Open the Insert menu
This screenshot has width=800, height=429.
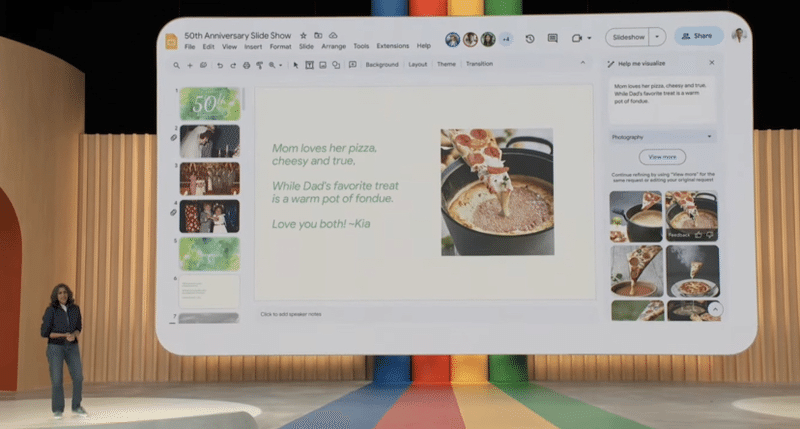(x=253, y=47)
